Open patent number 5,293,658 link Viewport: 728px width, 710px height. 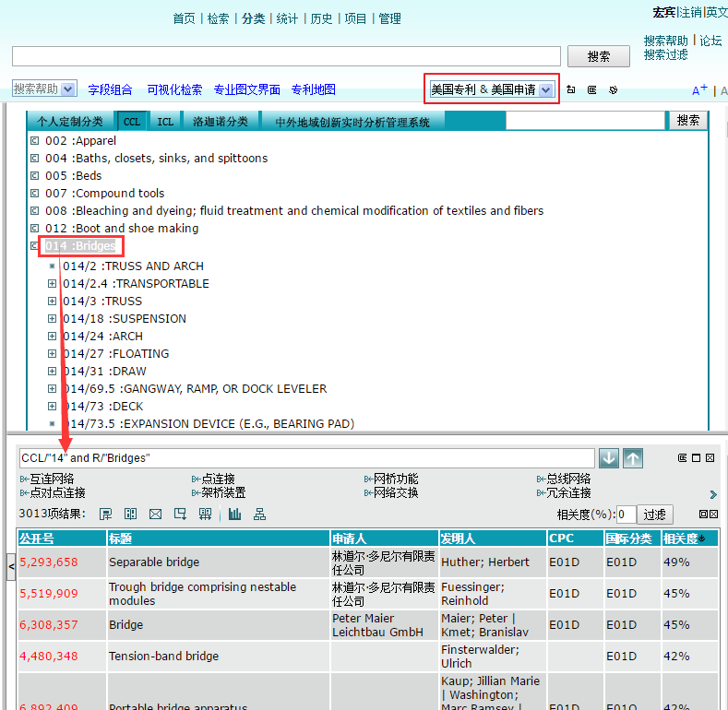pyautogui.click(x=49, y=562)
